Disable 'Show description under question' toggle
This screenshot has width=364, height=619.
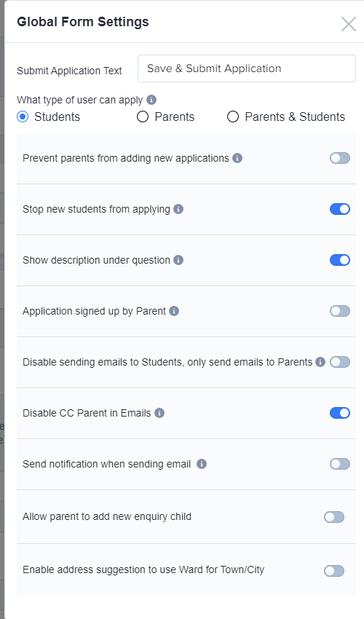click(x=340, y=260)
